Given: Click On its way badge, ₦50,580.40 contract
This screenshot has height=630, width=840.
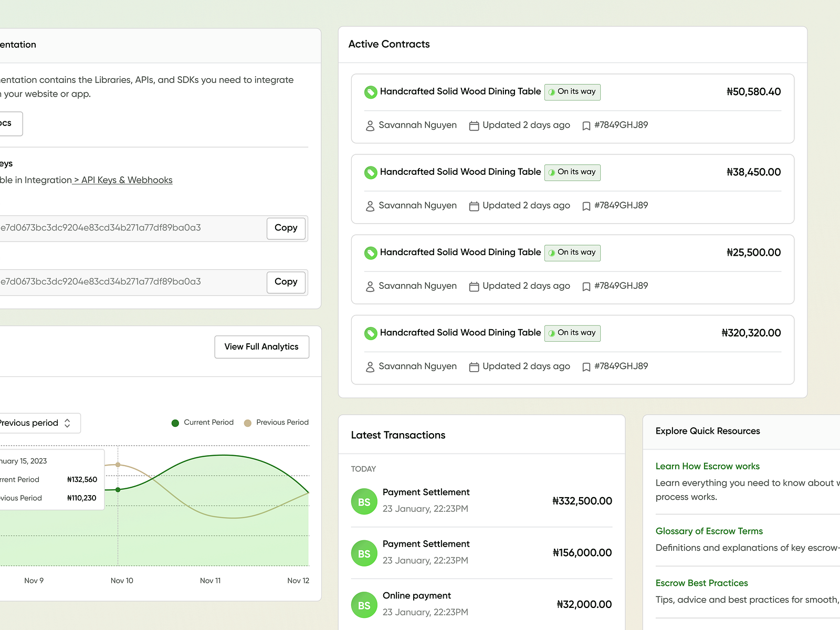Looking at the screenshot, I should [x=572, y=92].
